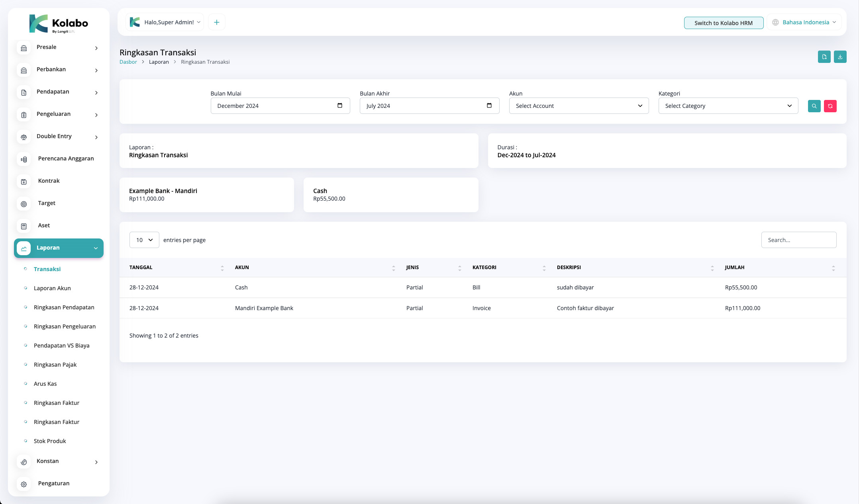
Task: Click the red reset filter button
Action: [830, 106]
